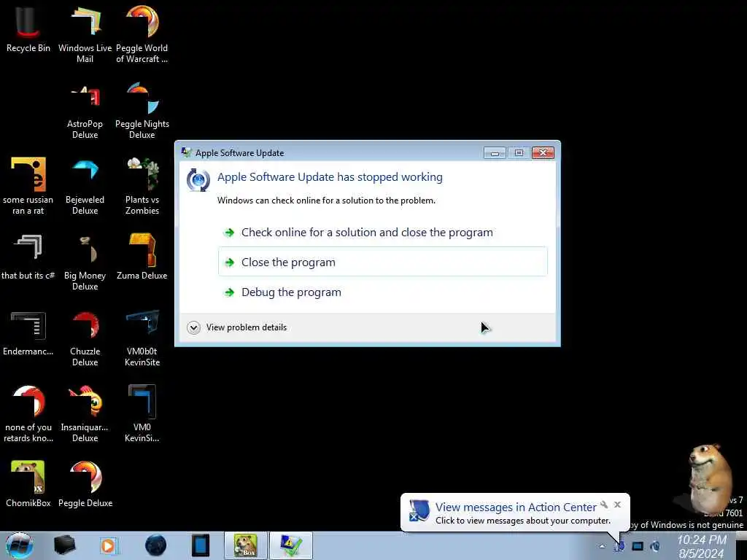Select Peggle World of Warcraft desktop icon
This screenshot has height=560, width=747.
click(x=142, y=35)
